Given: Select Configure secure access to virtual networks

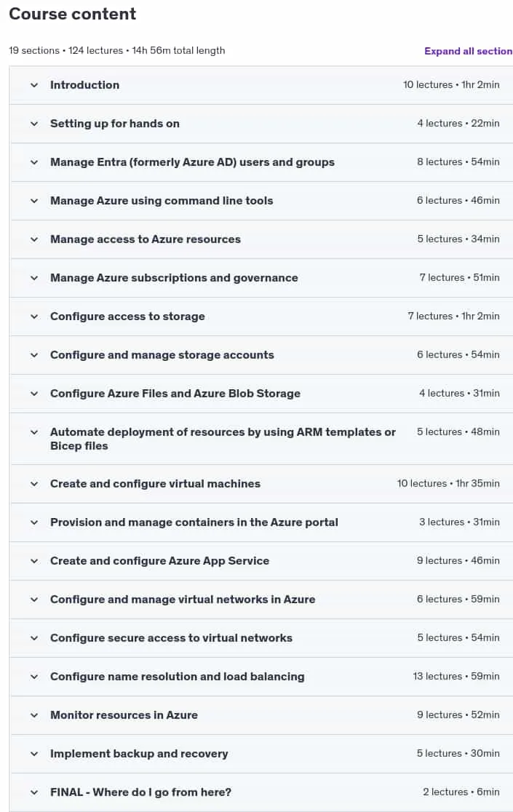Looking at the screenshot, I should 171,638.
